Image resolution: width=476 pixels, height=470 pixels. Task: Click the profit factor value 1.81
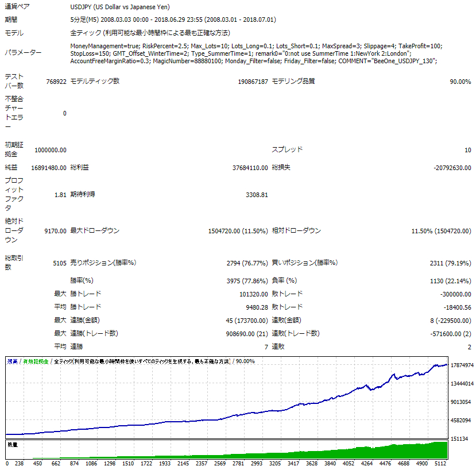60,195
